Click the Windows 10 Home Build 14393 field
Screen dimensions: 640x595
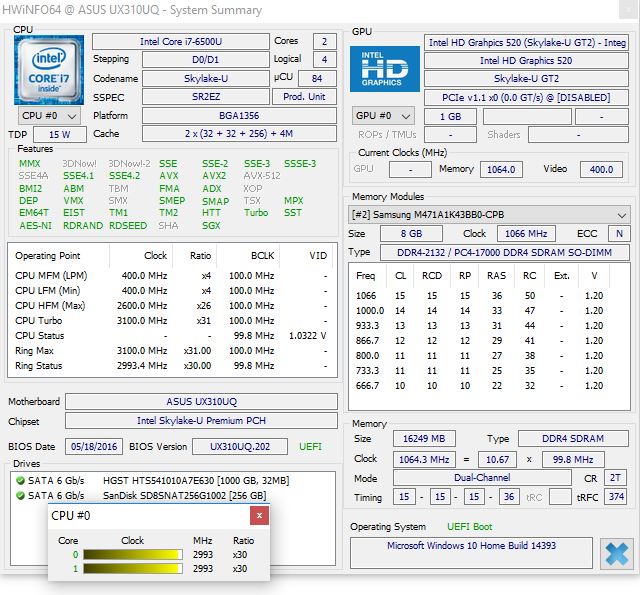[471, 553]
